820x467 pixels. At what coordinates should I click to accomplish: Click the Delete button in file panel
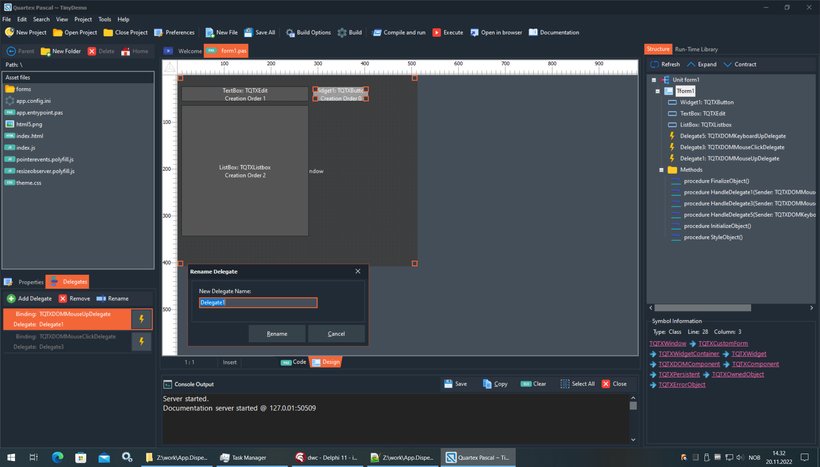click(x=101, y=51)
